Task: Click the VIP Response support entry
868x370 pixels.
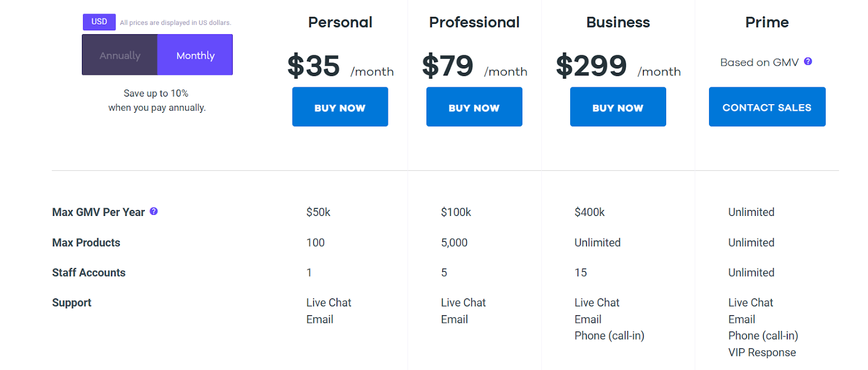Action: pyautogui.click(x=762, y=353)
